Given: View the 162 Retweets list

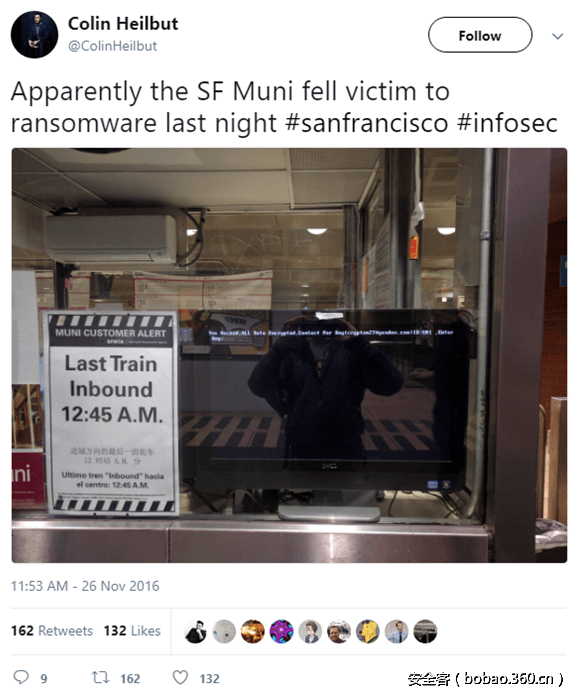Looking at the screenshot, I should point(52,630).
